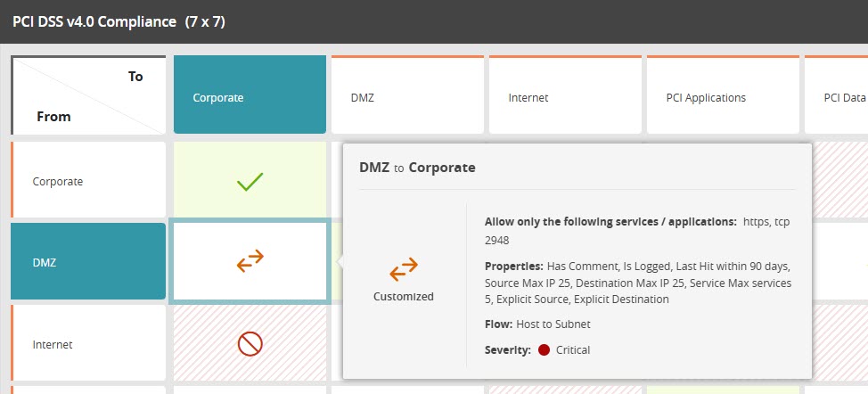Click the 'Flow: Host to Subnet' line

[539, 324]
